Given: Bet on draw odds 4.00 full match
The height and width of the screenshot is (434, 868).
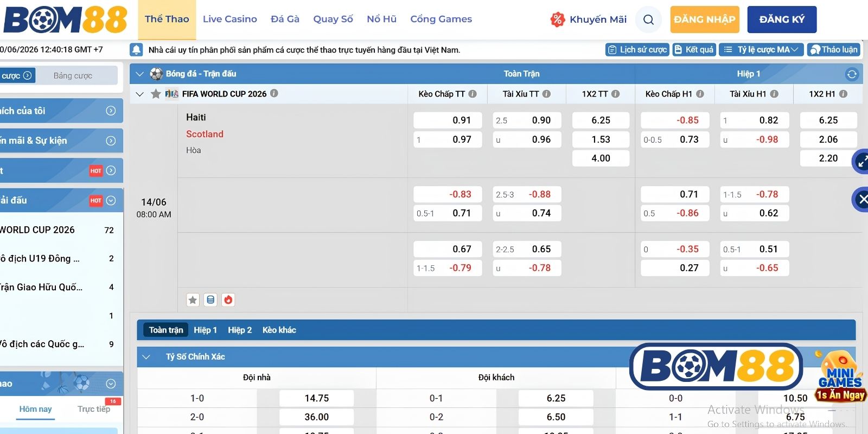Looking at the screenshot, I should click(x=601, y=158).
